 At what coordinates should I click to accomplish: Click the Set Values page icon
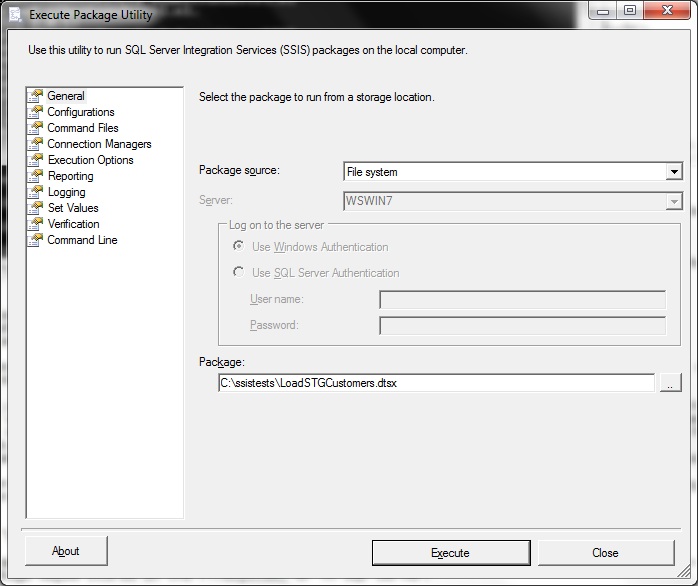click(x=36, y=208)
